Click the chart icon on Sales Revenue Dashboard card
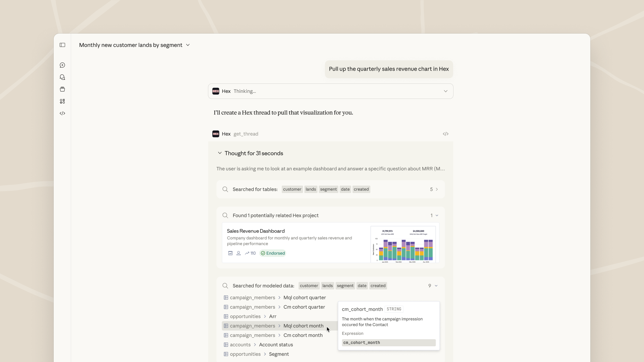Image resolution: width=644 pixels, height=362 pixels. click(x=230, y=253)
